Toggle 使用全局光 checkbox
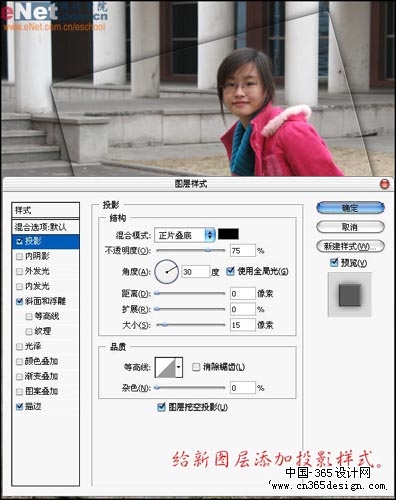Viewport: 396px width, 500px height. pyautogui.click(x=230, y=271)
